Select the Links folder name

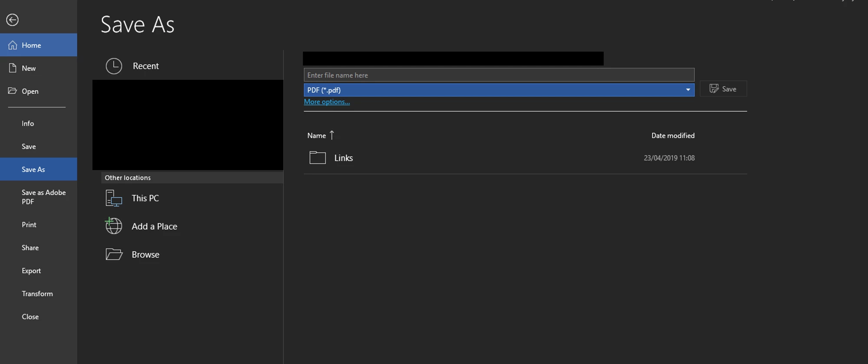[x=343, y=158]
